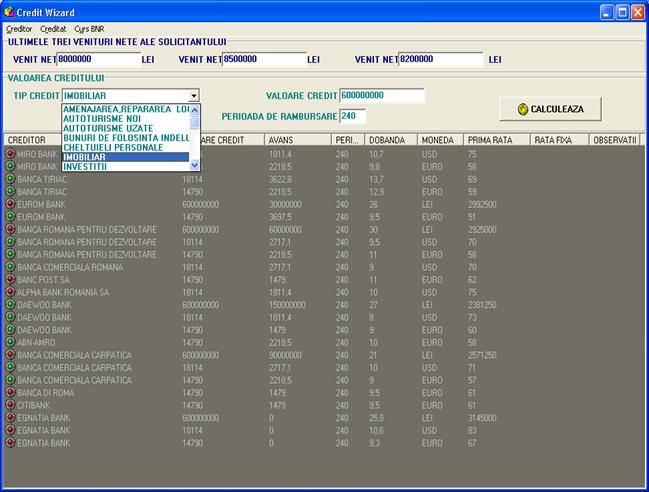The height and width of the screenshot is (492, 649).
Task: Click the icon of EUROM BANK EURO row
Action: [10, 216]
